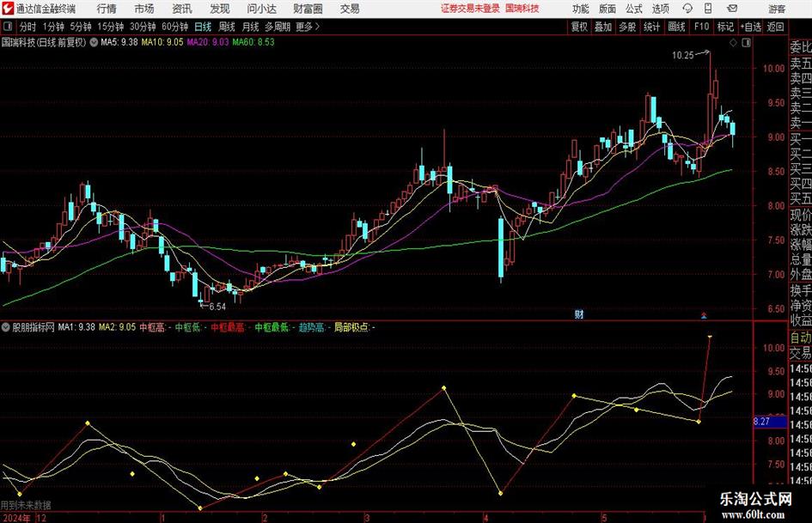Screen dimensions: 812x523
Task: Click the diamond icon above the chart
Action: (733, 43)
